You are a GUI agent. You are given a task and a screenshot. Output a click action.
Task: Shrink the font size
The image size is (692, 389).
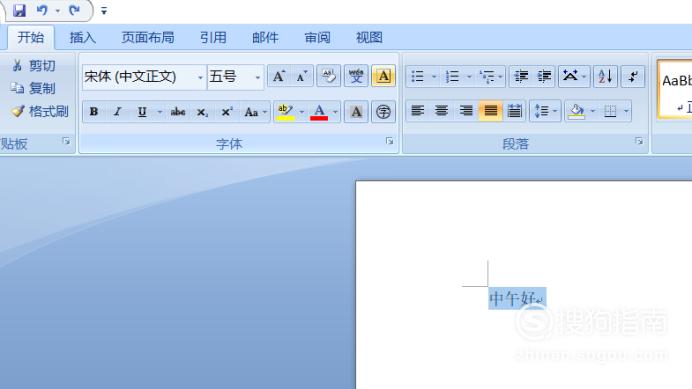302,76
